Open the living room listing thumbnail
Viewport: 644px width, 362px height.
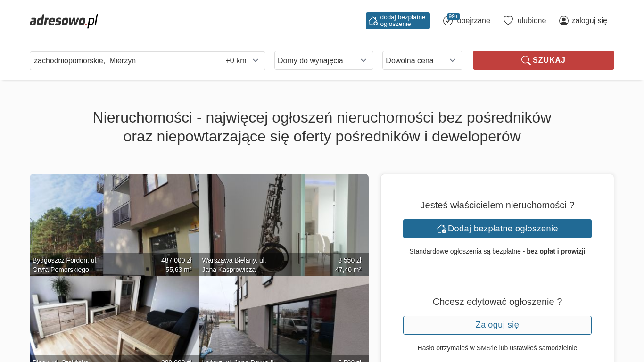click(x=115, y=319)
